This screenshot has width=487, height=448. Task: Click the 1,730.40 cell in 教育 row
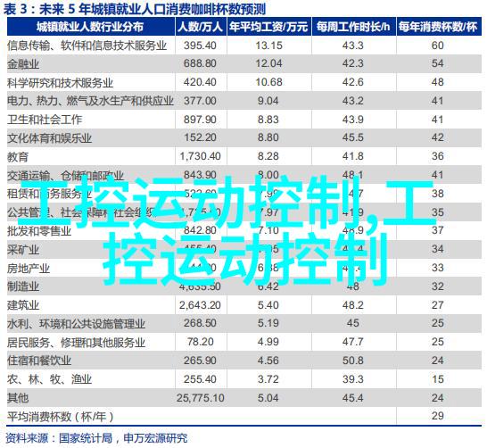[x=201, y=156]
